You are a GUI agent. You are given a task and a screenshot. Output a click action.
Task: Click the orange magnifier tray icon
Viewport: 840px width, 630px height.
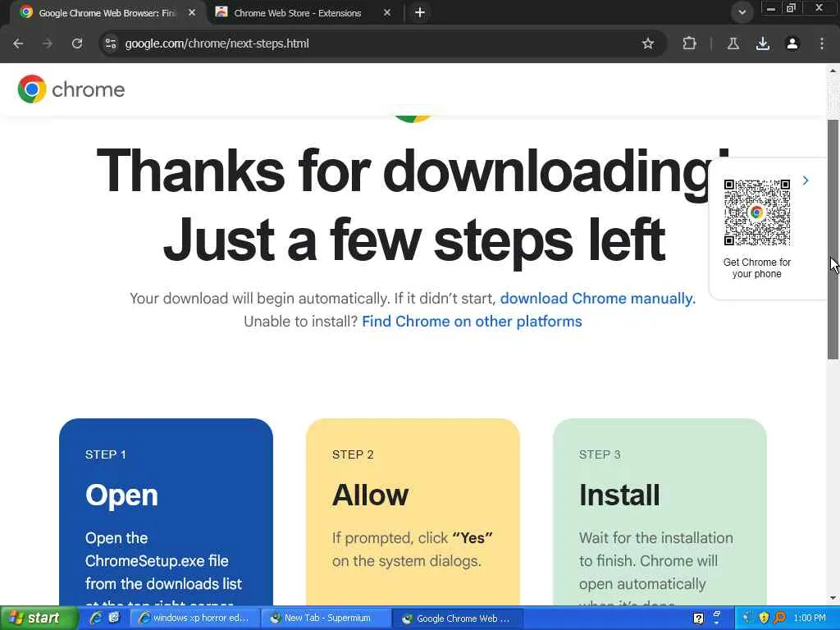(780, 619)
